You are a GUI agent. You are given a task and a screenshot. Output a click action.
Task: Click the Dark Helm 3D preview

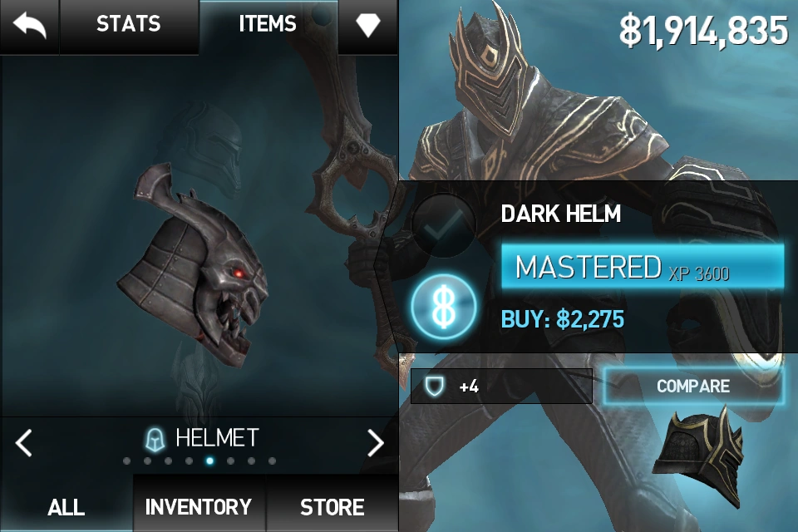[x=194, y=264]
